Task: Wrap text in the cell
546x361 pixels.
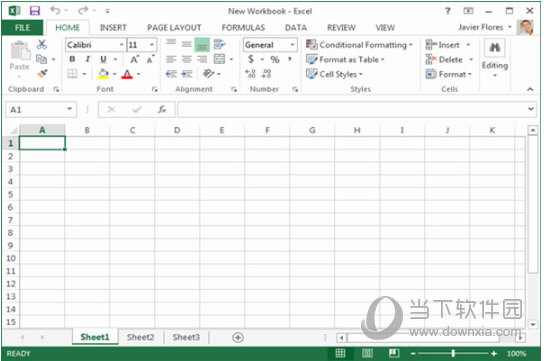Action: coord(219,44)
